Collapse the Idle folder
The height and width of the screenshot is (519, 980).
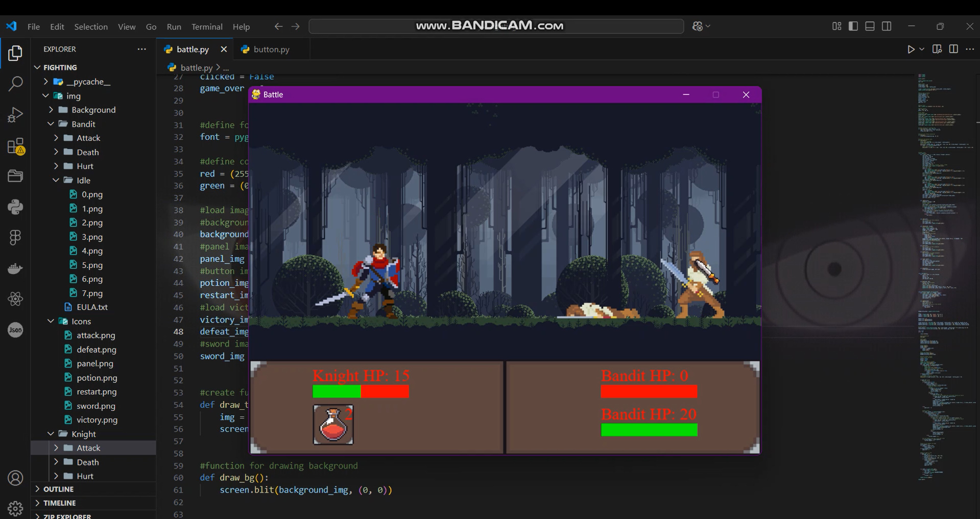(x=83, y=180)
